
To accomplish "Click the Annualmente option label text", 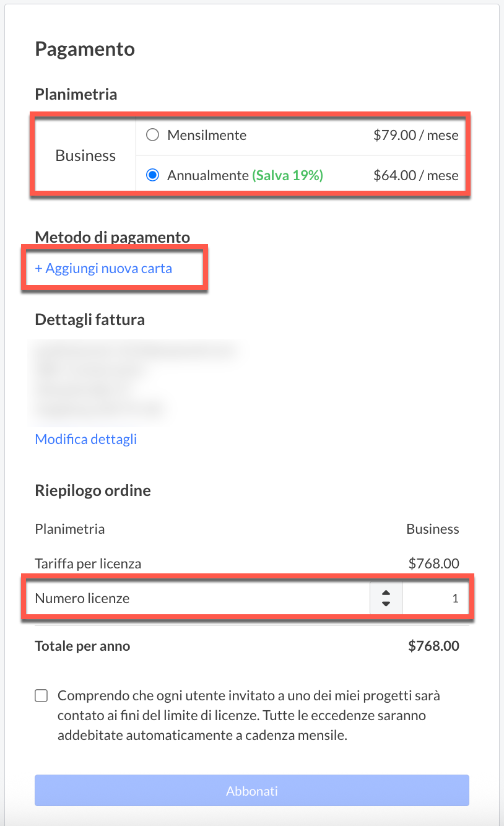I will coord(207,175).
